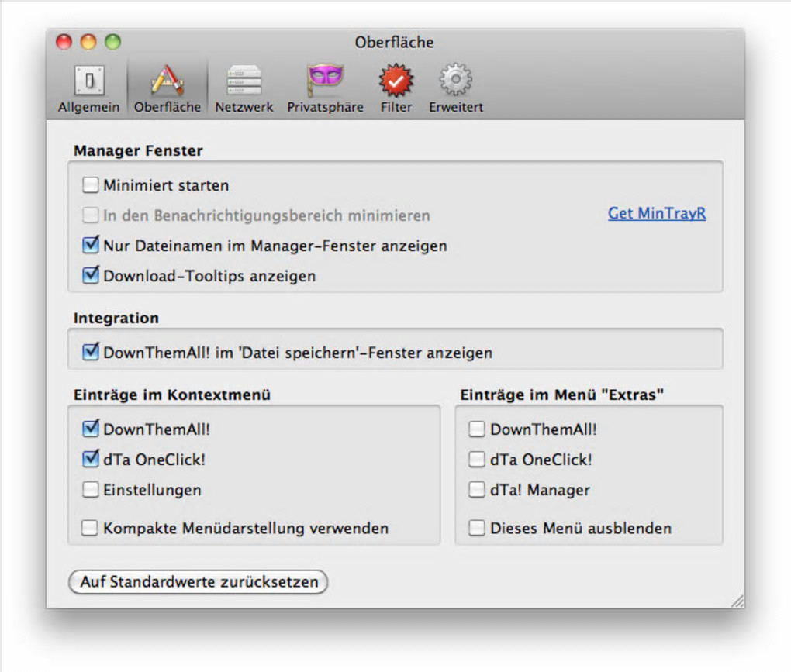Enable Dieses Menü ausblenden option
The height and width of the screenshot is (672, 791).
(478, 529)
